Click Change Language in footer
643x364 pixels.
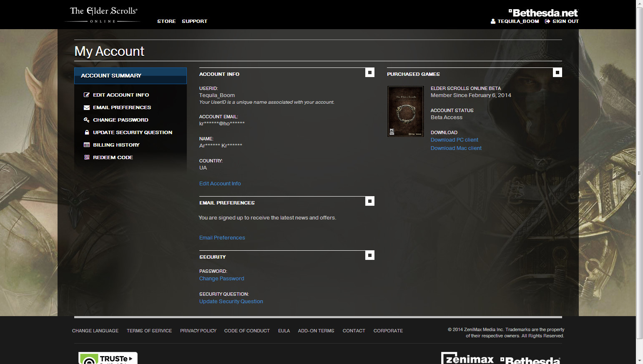coord(95,331)
